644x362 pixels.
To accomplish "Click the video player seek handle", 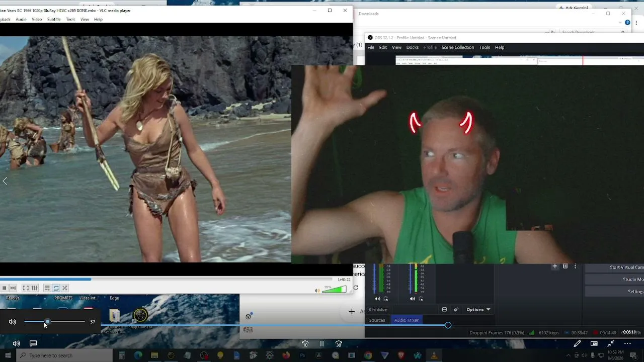I will point(448,325).
